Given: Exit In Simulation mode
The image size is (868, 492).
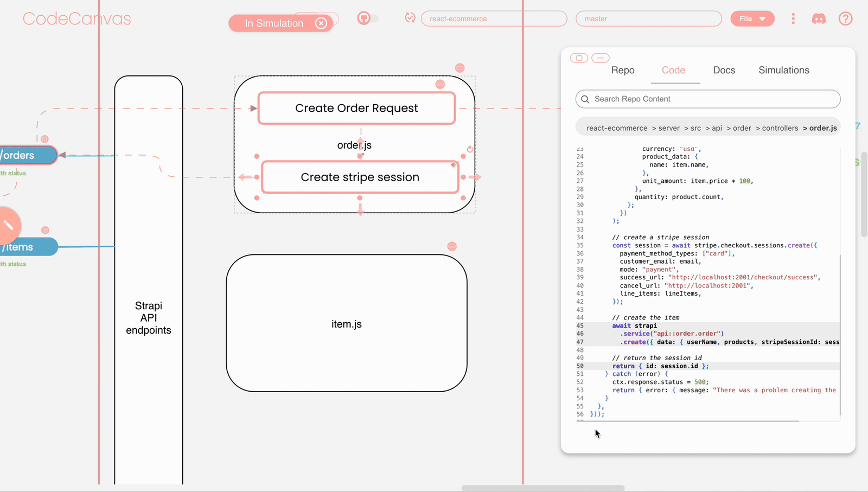Looking at the screenshot, I should [x=321, y=23].
